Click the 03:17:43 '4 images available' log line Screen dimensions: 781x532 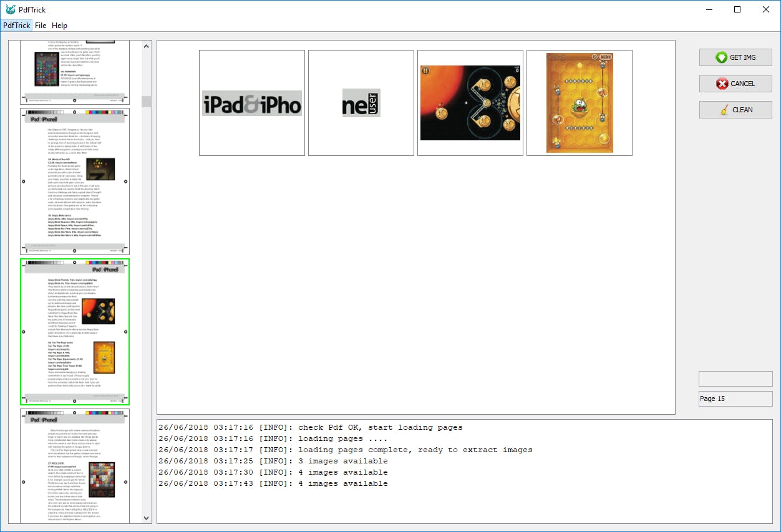[273, 484]
